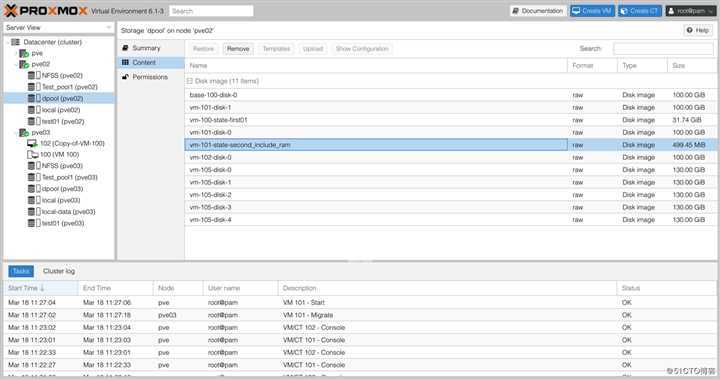This screenshot has height=379, width=720.
Task: Collapse the pve02 tree node
Action: point(17,64)
